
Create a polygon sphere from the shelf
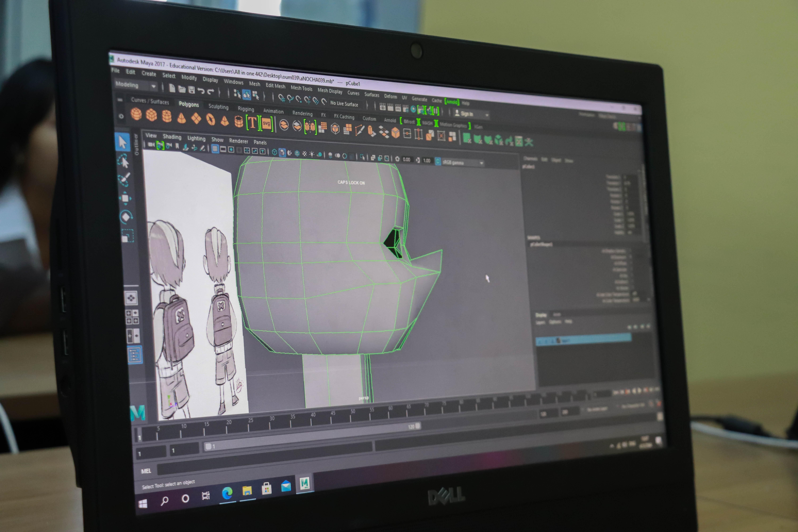pyautogui.click(x=136, y=114)
